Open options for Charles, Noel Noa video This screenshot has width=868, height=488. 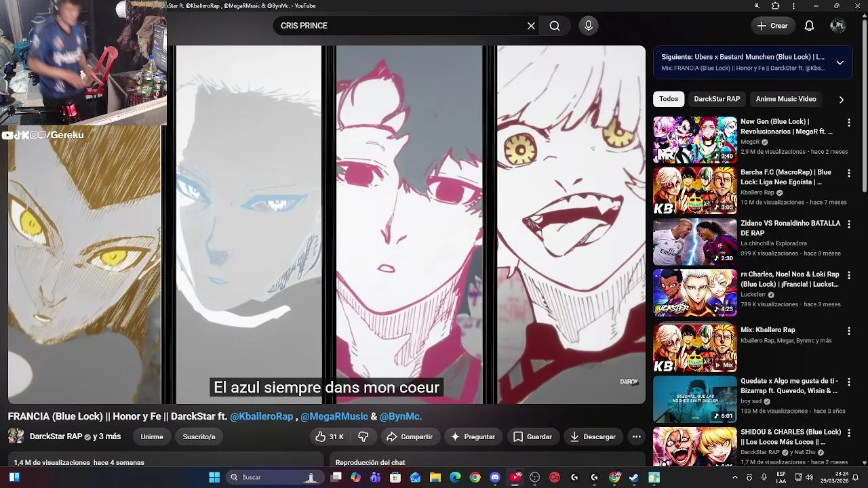pos(848,276)
